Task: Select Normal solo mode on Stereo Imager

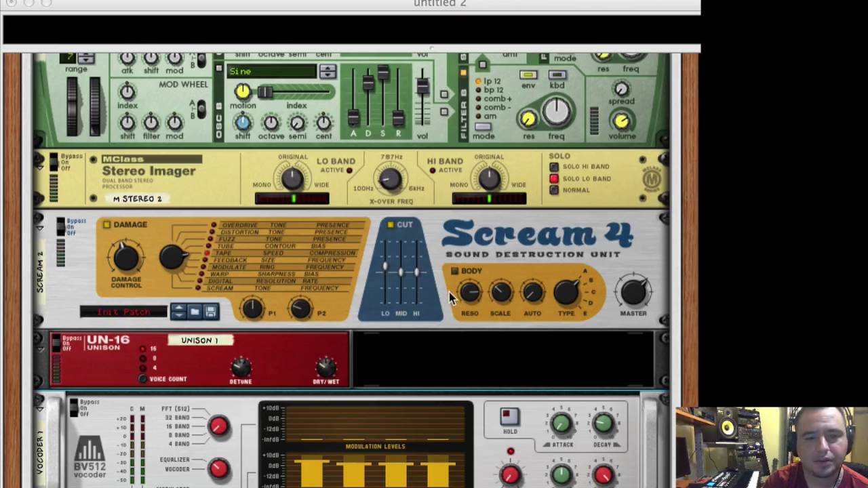Action: tap(554, 190)
